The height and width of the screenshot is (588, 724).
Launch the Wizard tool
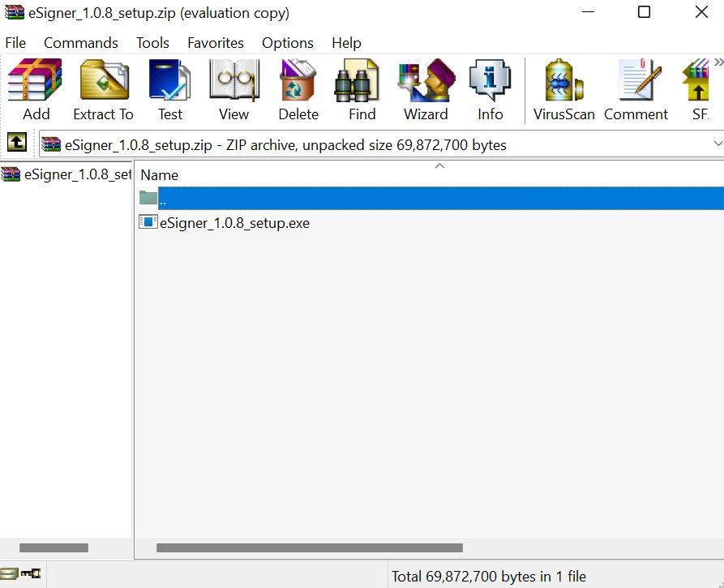pos(426,81)
